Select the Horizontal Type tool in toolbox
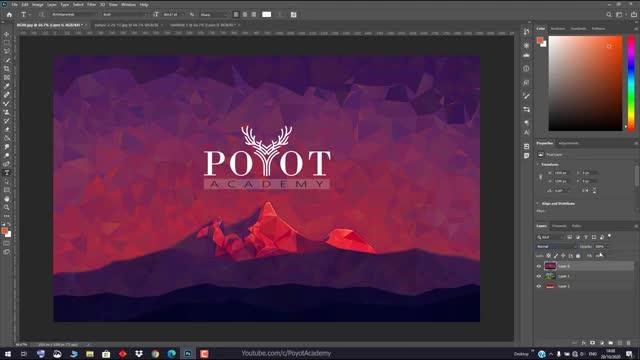Image resolution: width=640 pixels, height=360 pixels. coord(7,173)
